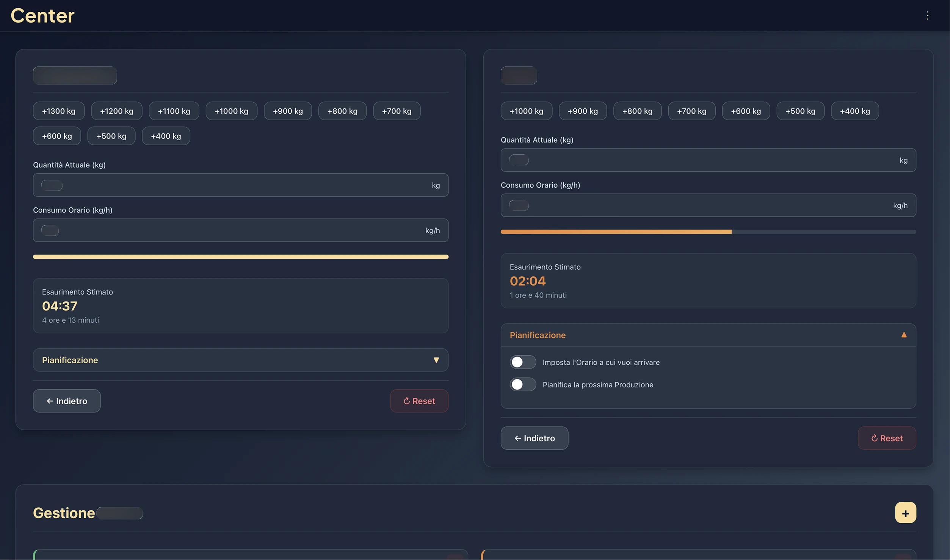
Task: Open the three-dot menu in the top bar
Action: click(x=928, y=16)
